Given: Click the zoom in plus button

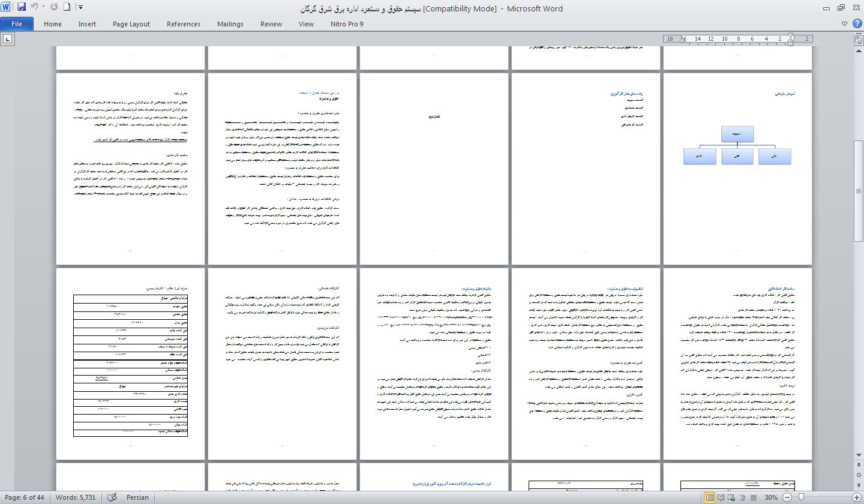Looking at the screenshot, I should 856,497.
